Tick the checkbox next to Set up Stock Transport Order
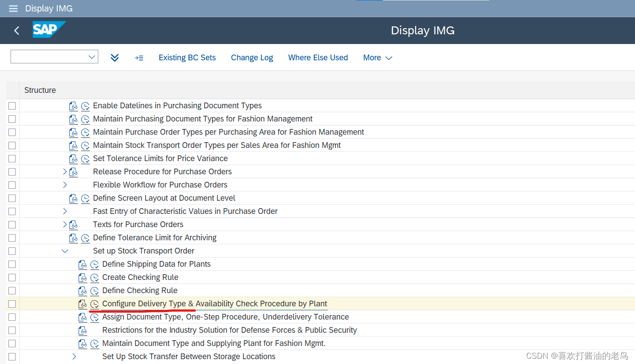 click(12, 251)
